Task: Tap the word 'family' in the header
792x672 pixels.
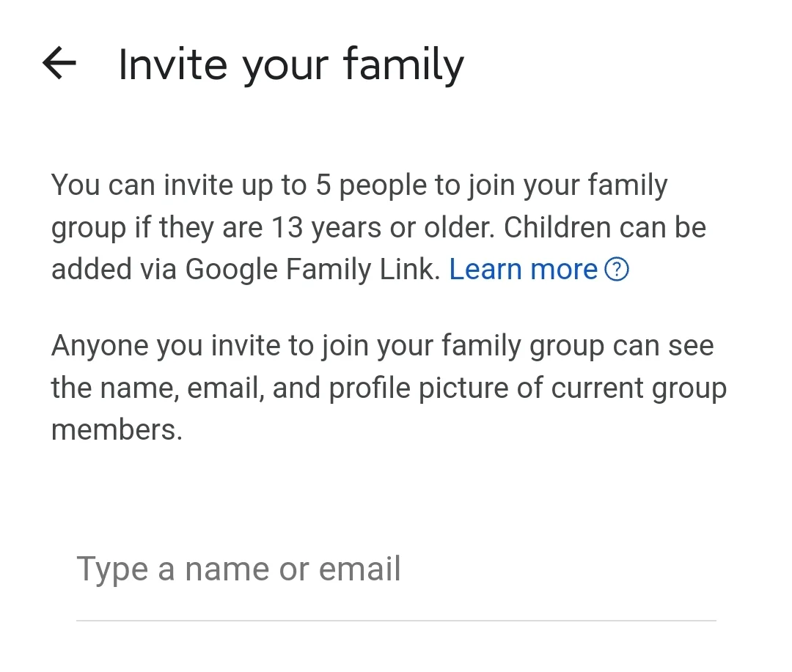Action: (403, 64)
